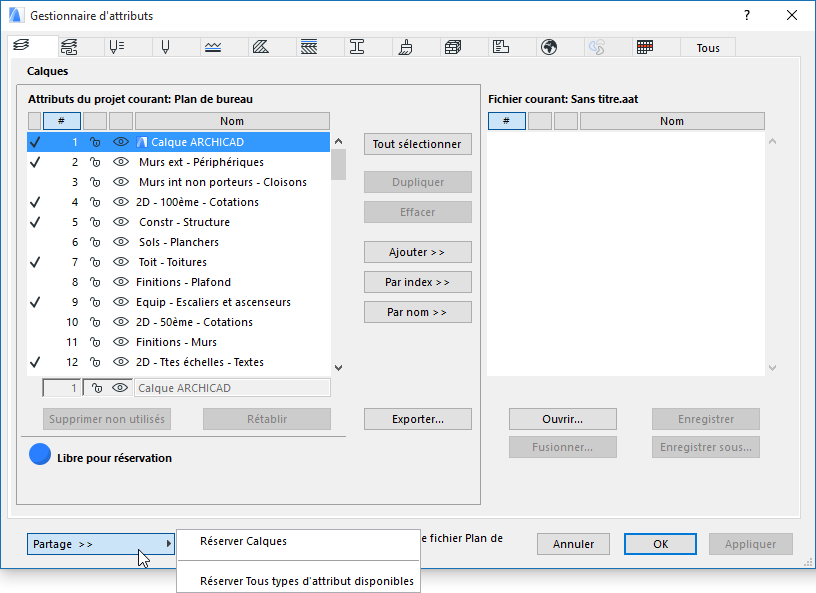Click the blue Libre pour réservation status circle
This screenshot has height=593, width=816.
[40, 454]
